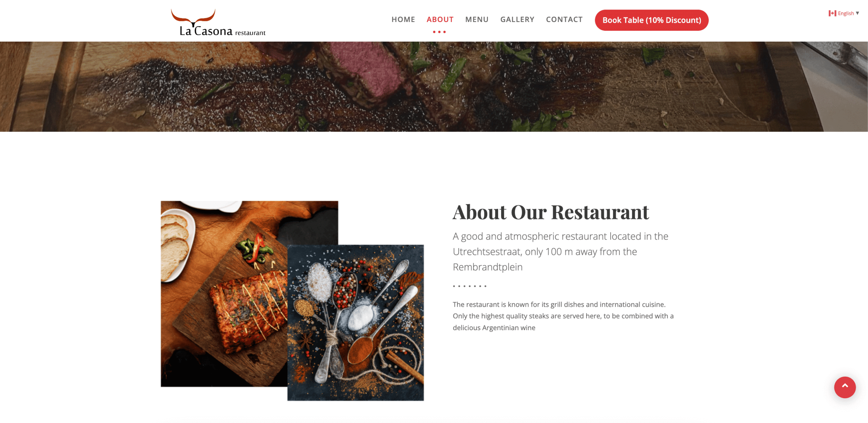Go to the HOME menu item
Image resolution: width=868 pixels, height=423 pixels.
403,20
